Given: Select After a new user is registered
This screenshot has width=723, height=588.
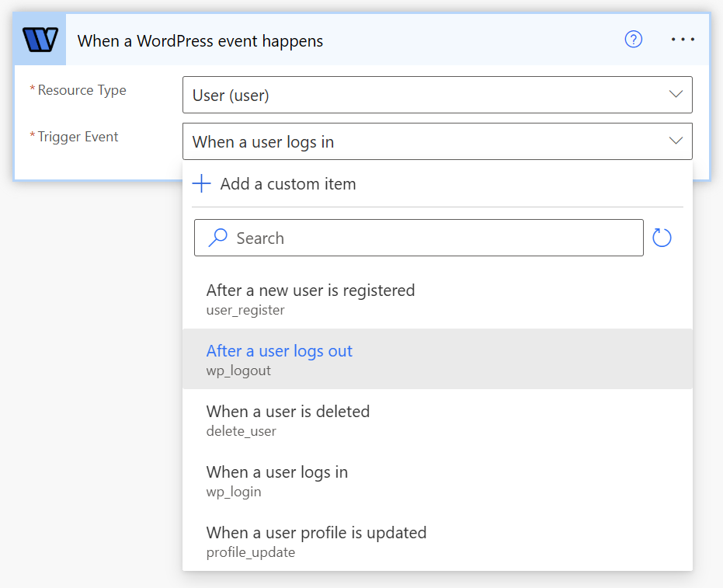Looking at the screenshot, I should tap(437, 299).
